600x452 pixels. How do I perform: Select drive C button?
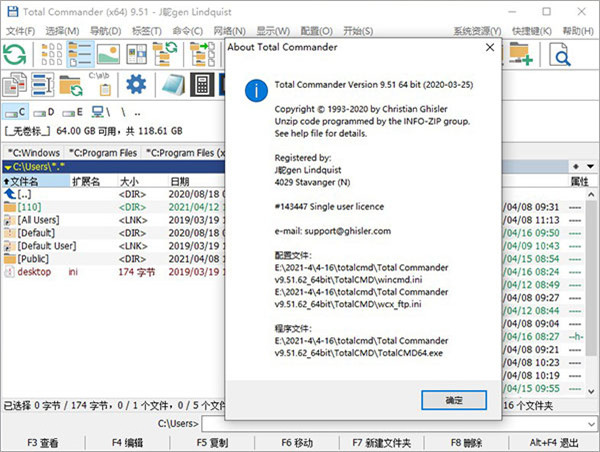pos(16,112)
